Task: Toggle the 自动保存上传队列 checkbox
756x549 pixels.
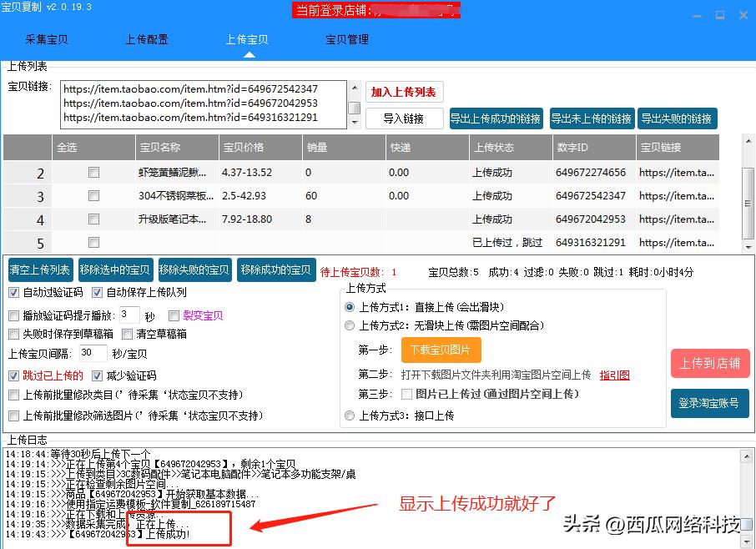Action: click(x=98, y=293)
